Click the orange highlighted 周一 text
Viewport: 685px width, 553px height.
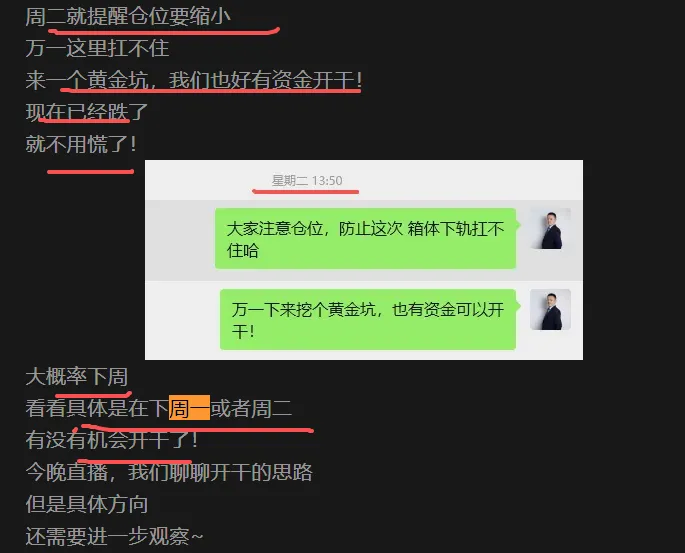[189, 408]
